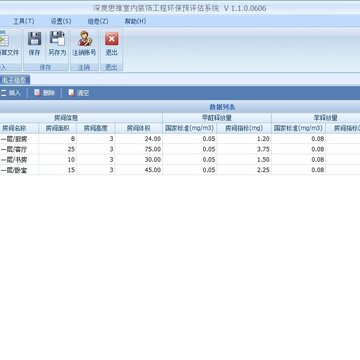
Task: Click the red 退出 (Exit) icon
Action: click(112, 39)
